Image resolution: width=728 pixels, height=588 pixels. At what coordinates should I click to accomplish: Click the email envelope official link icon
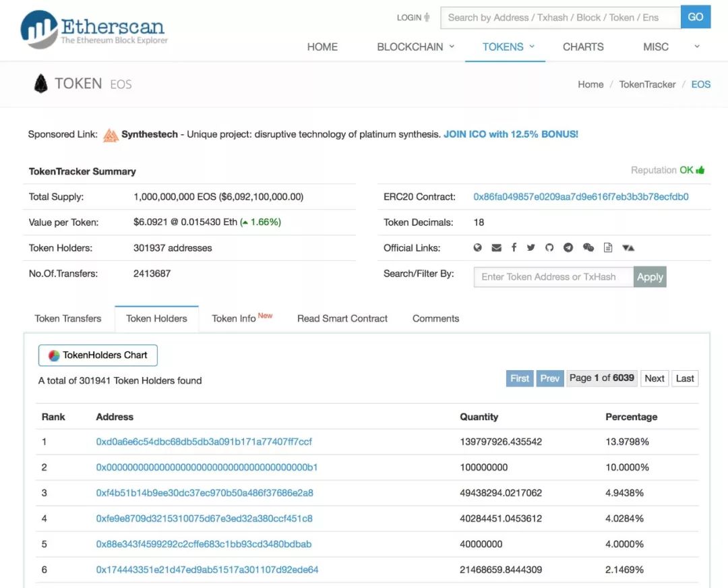pos(496,247)
